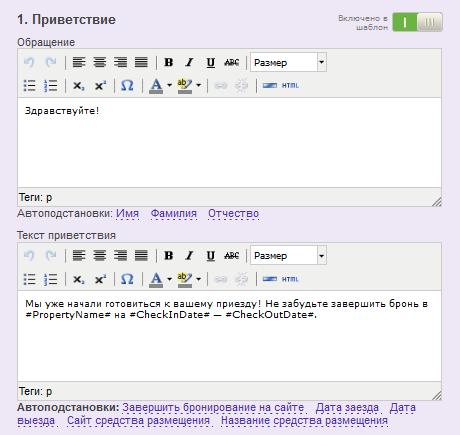Redo in the Обращение editor
460x435 pixels.
[51, 62]
